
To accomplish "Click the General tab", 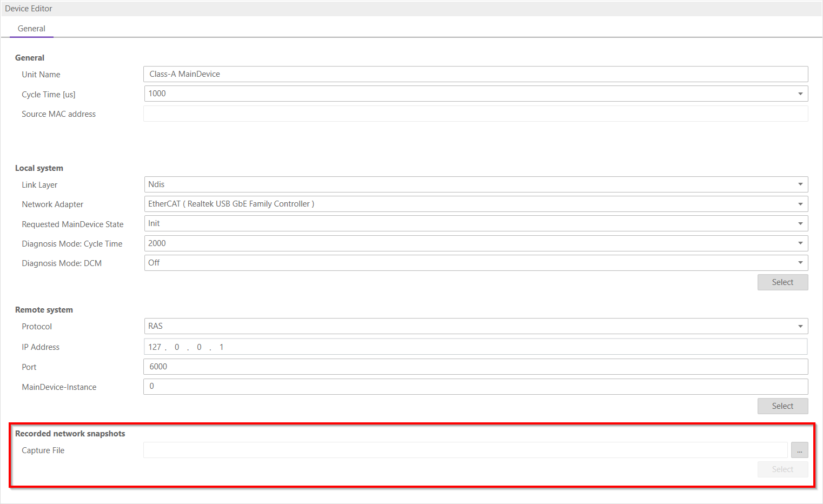I will pyautogui.click(x=31, y=29).
